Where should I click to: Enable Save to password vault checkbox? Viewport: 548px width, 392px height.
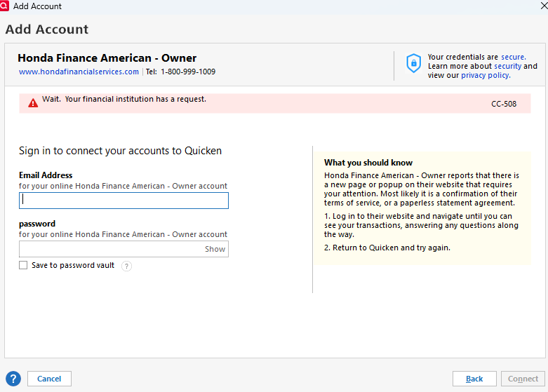23,265
